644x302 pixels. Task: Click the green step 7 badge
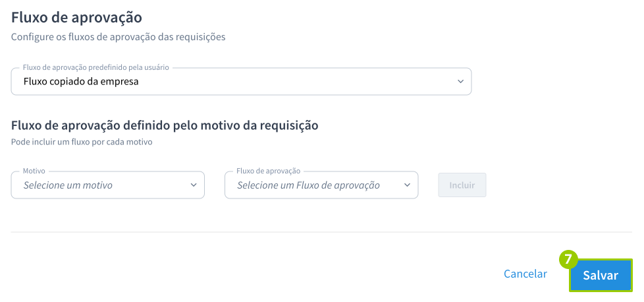pyautogui.click(x=568, y=259)
